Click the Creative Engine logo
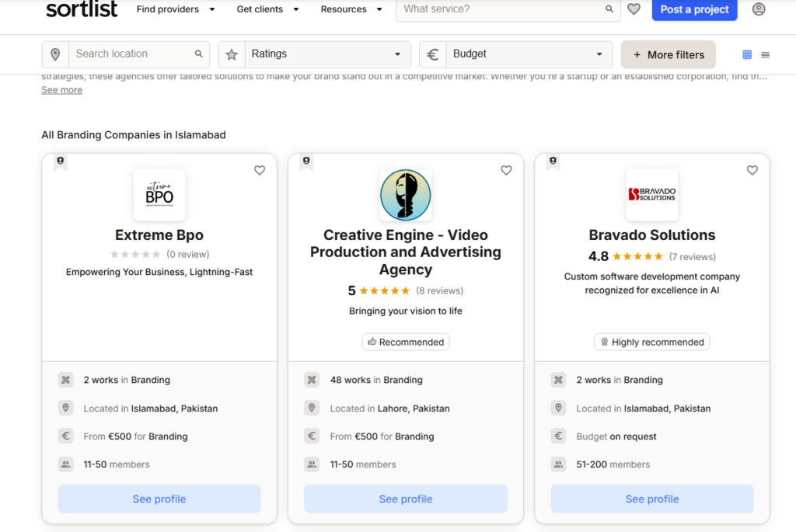Image resolution: width=796 pixels, height=532 pixels. click(x=406, y=195)
